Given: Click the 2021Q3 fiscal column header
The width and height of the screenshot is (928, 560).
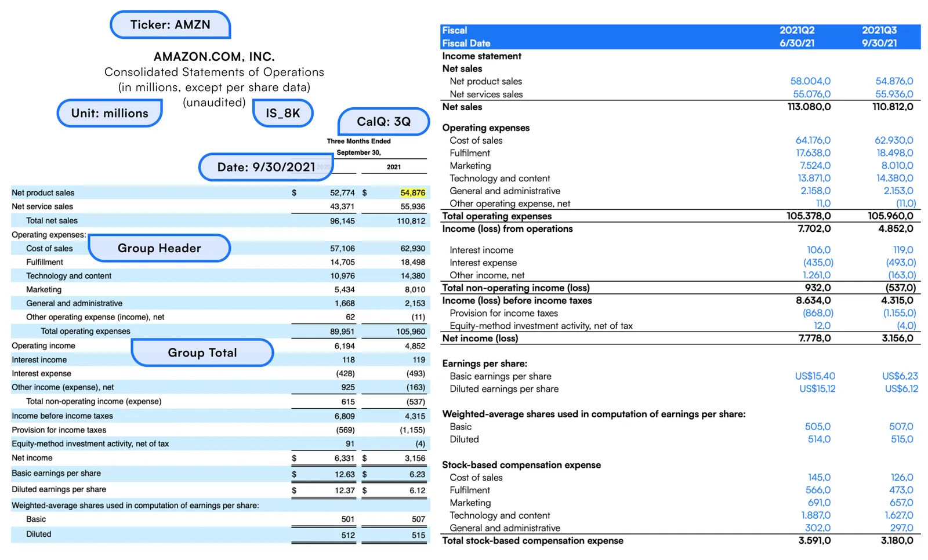Looking at the screenshot, I should pos(879,30).
